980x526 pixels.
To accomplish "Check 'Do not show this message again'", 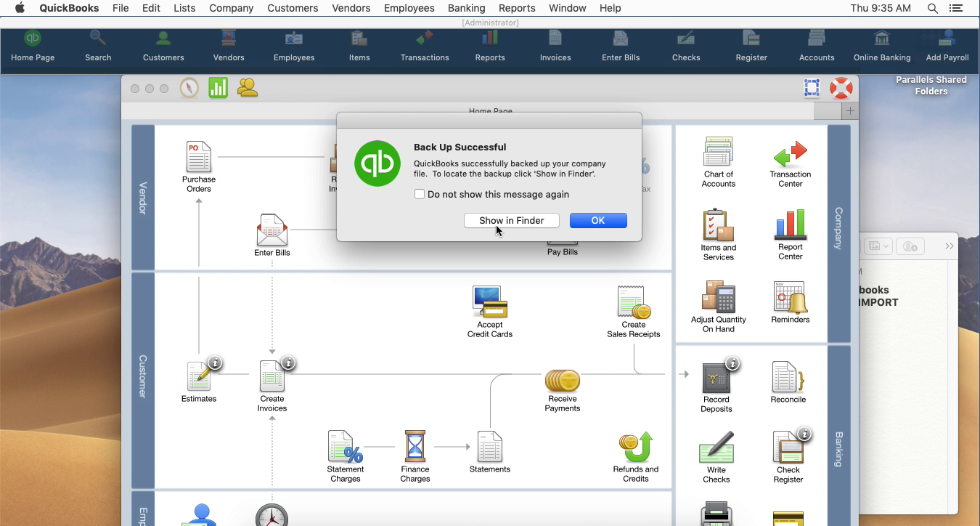I will [x=420, y=194].
